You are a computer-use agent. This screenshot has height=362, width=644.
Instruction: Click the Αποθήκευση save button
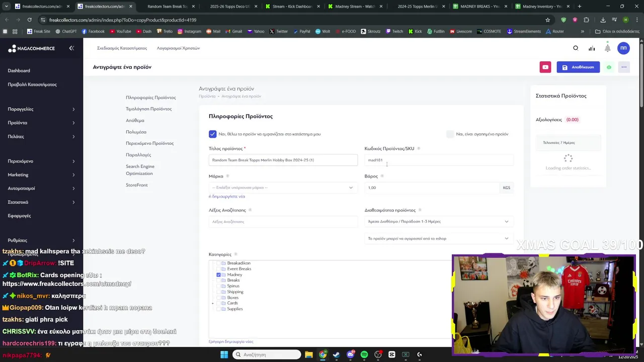[x=578, y=67]
